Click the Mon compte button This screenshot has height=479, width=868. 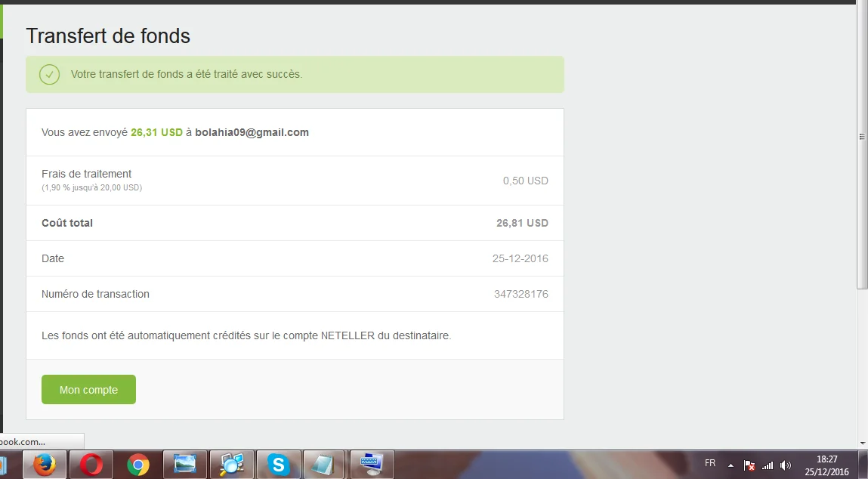[x=88, y=390]
